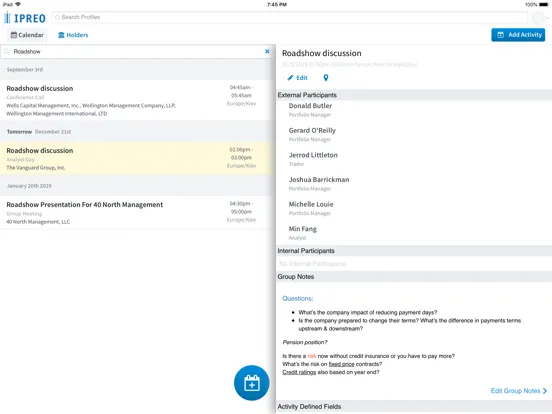Click the January 20th 2019 header
Image resolution: width=552 pixels, height=414 pixels.
tap(136, 186)
